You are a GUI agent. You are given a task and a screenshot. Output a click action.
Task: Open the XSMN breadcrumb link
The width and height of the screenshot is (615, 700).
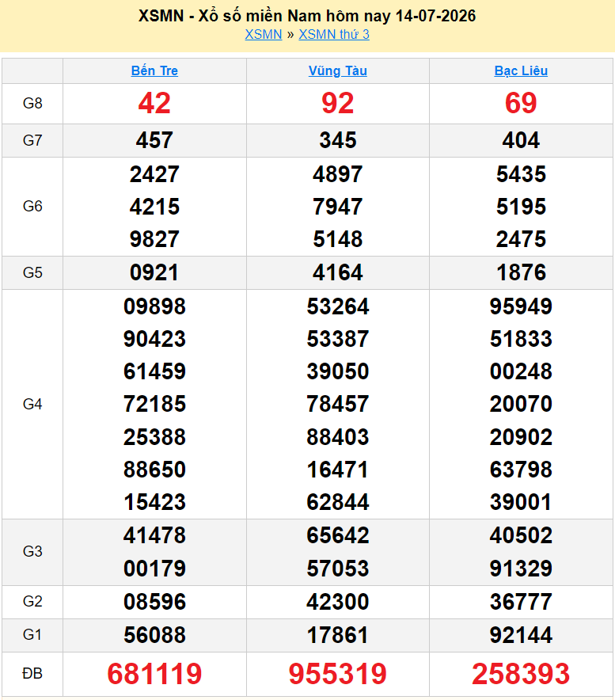click(x=264, y=34)
